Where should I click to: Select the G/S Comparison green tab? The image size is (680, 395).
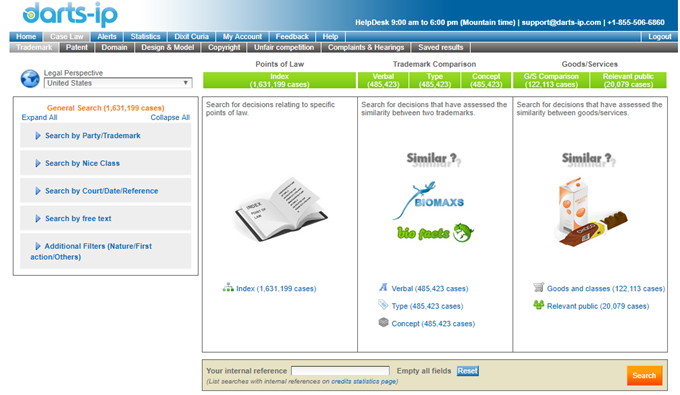[551, 80]
